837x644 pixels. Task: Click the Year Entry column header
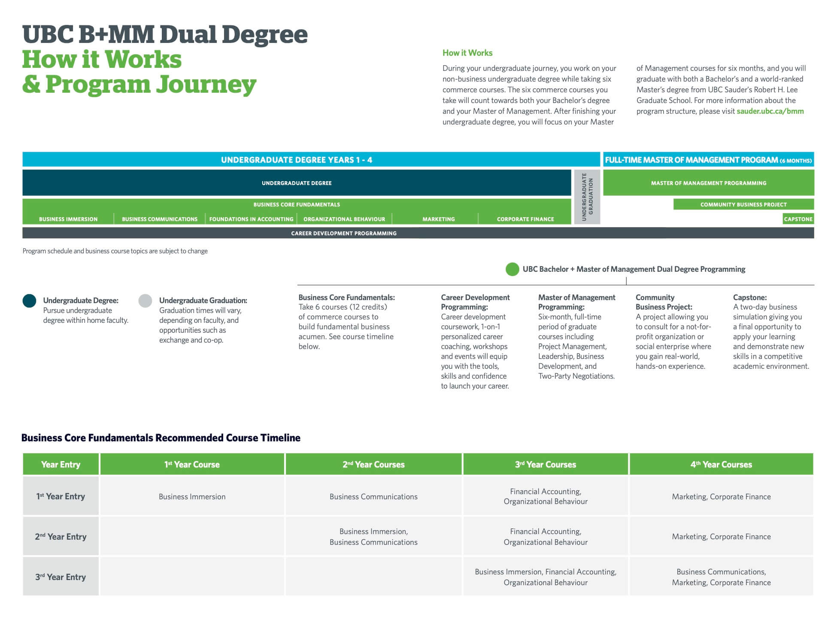pos(61,464)
